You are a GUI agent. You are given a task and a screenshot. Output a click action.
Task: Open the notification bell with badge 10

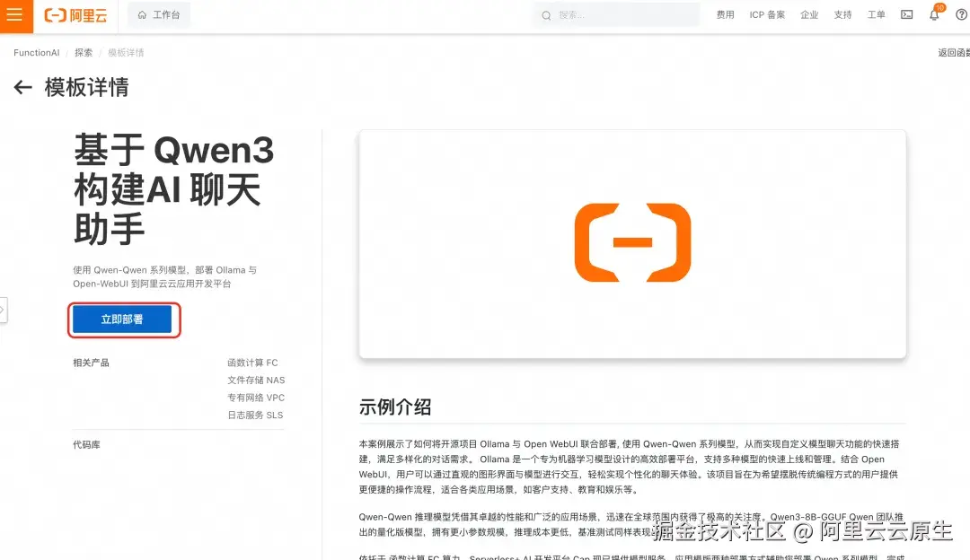(934, 14)
